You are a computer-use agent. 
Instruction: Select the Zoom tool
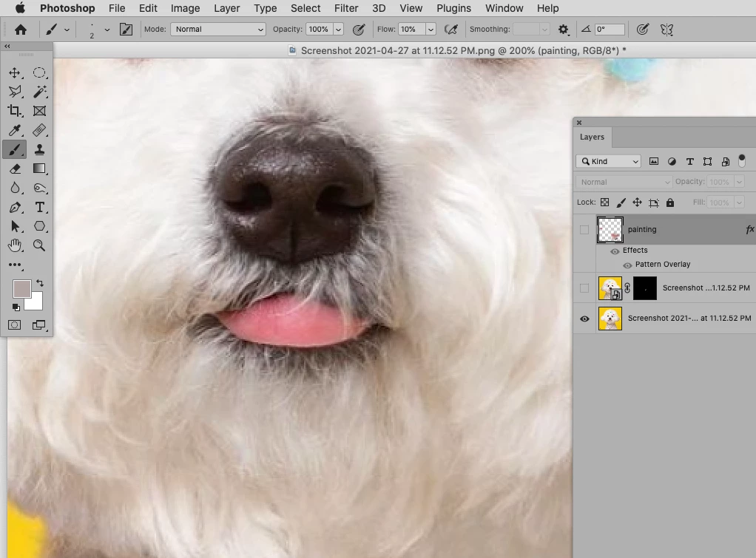pyautogui.click(x=40, y=245)
